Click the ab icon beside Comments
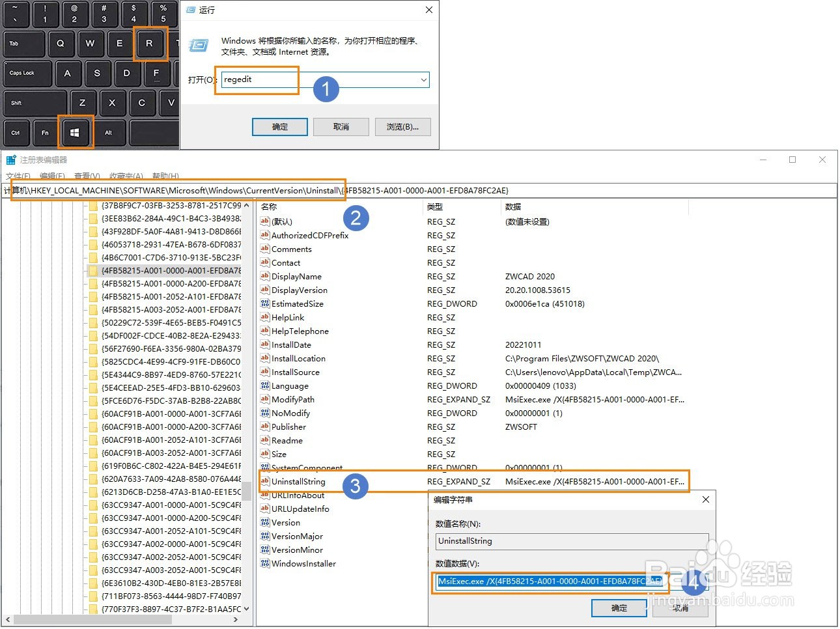This screenshot has height=629, width=840. (264, 249)
